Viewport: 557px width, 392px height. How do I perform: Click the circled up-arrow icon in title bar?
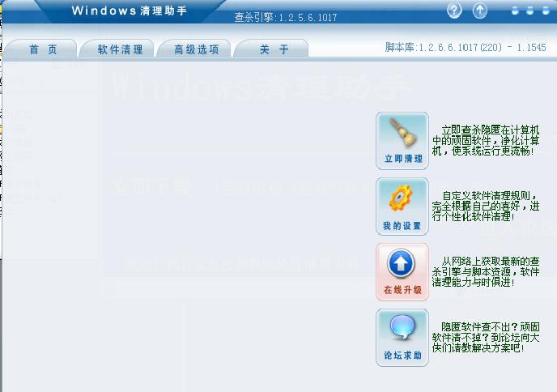pyautogui.click(x=479, y=11)
